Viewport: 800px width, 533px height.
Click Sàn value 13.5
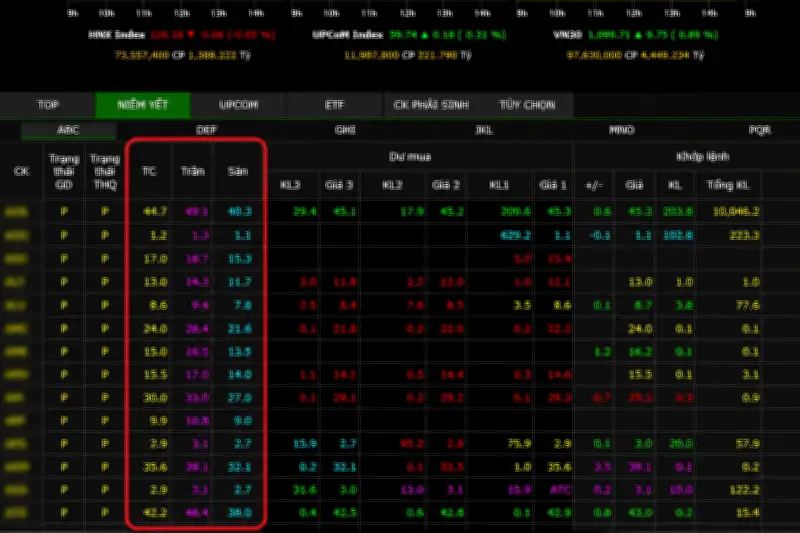click(240, 352)
